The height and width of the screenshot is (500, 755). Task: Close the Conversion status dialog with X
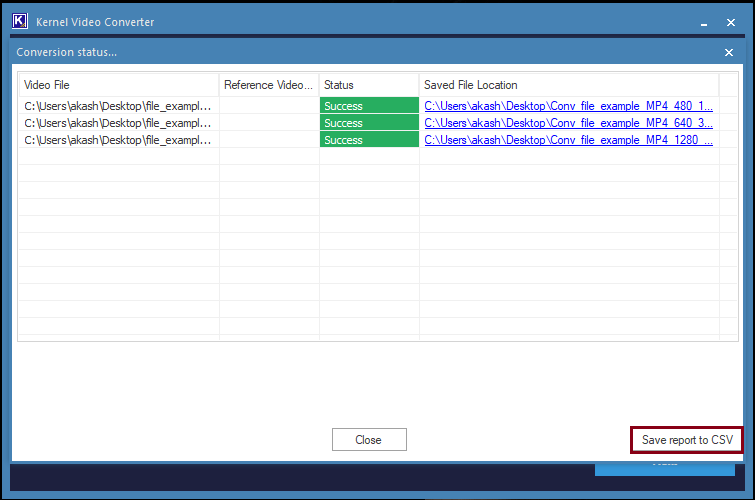(x=729, y=53)
